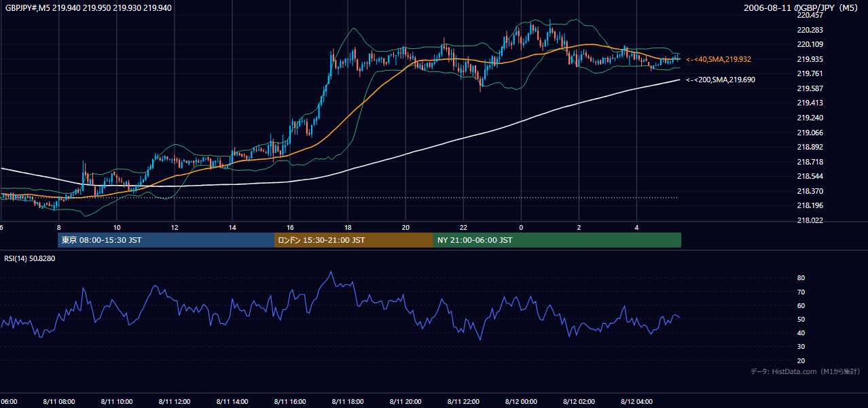This screenshot has width=868, height=408.
Task: Click the 8/11 14:00 time label
Action: pyautogui.click(x=232, y=402)
